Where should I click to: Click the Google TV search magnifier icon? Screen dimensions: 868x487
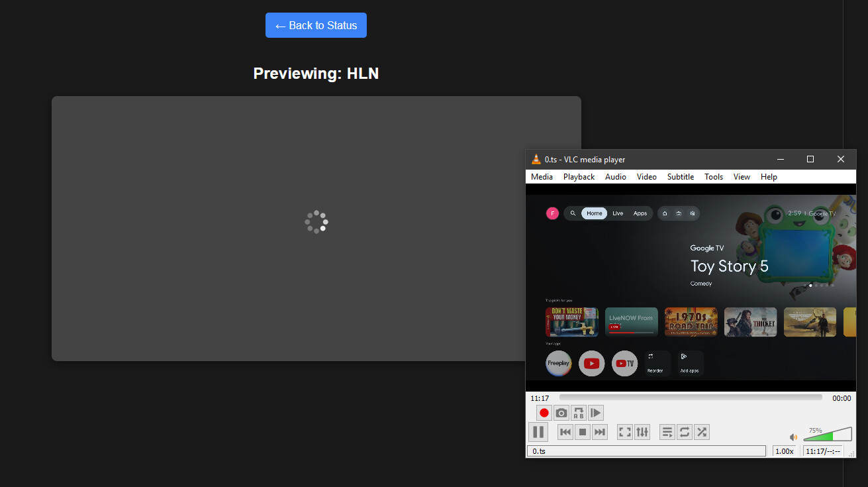pyautogui.click(x=573, y=213)
